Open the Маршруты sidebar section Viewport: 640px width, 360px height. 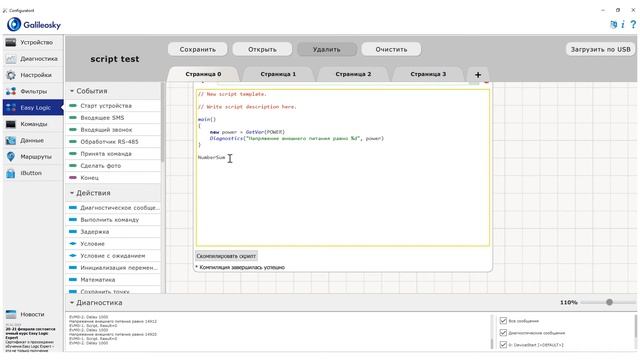pyautogui.click(x=33, y=157)
